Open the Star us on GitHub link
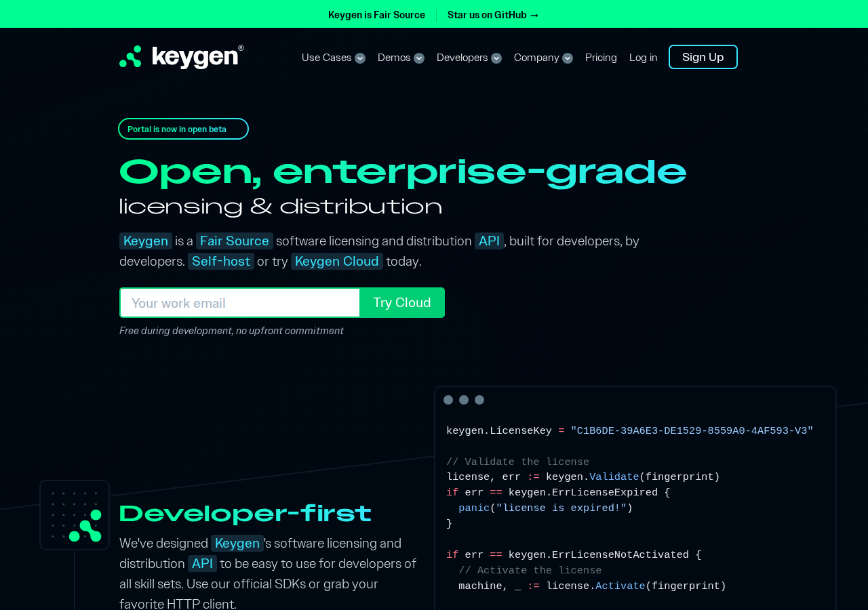Viewport: 868px width, 610px height. coord(493,15)
